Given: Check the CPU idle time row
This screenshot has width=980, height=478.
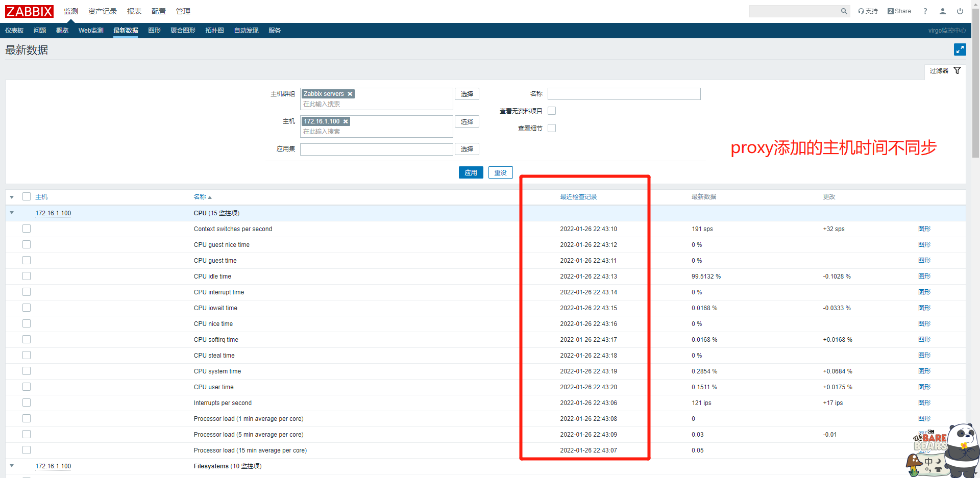Looking at the screenshot, I should pos(27,276).
